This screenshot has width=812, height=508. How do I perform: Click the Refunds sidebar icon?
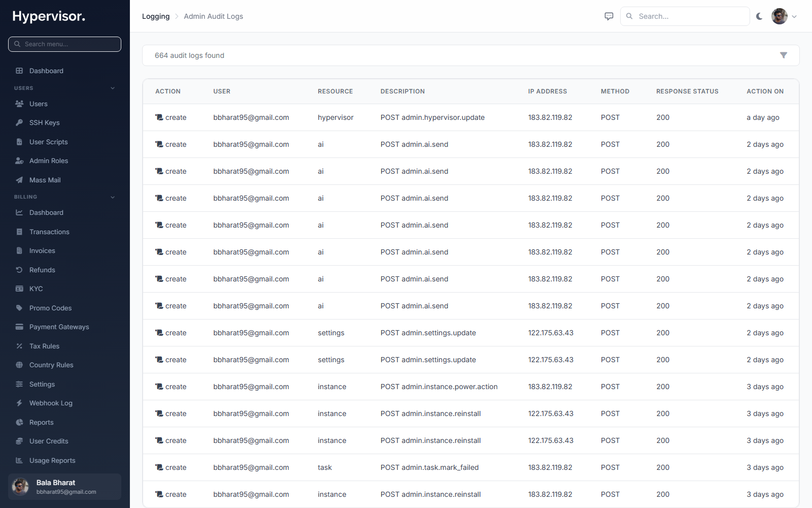[x=19, y=270]
